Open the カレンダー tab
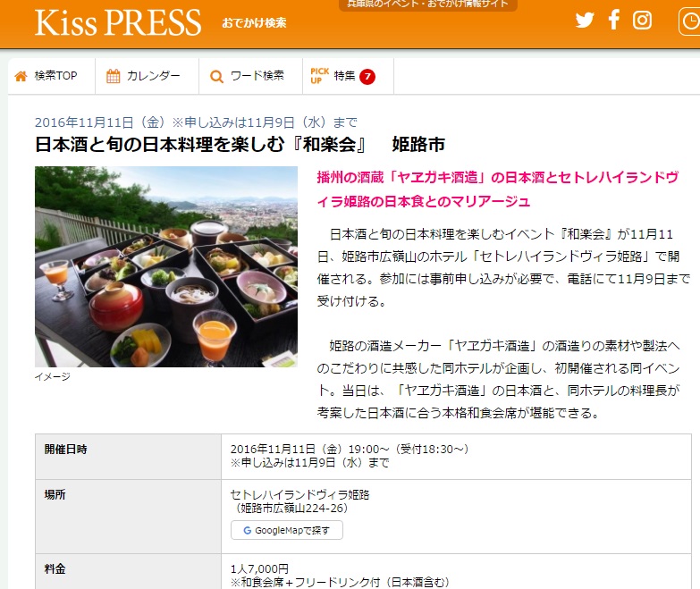The width and height of the screenshot is (700, 589). (x=148, y=76)
